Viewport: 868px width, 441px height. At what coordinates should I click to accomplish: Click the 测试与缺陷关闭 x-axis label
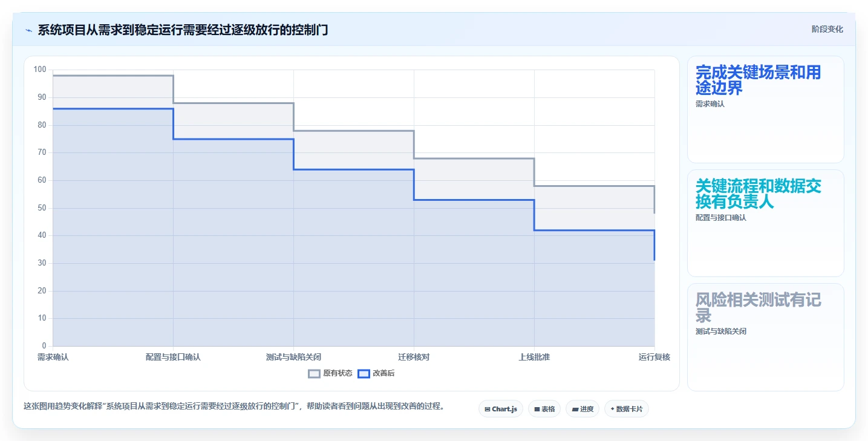tap(293, 357)
